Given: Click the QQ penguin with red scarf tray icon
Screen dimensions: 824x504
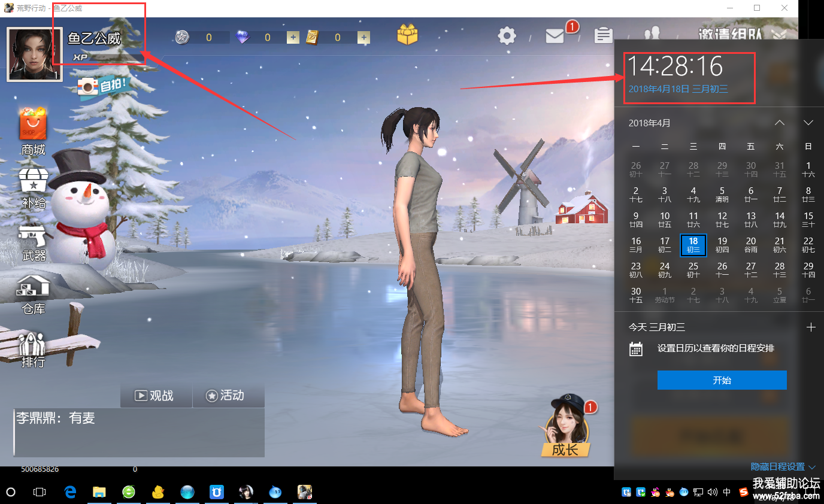Looking at the screenshot, I should pos(669,493).
